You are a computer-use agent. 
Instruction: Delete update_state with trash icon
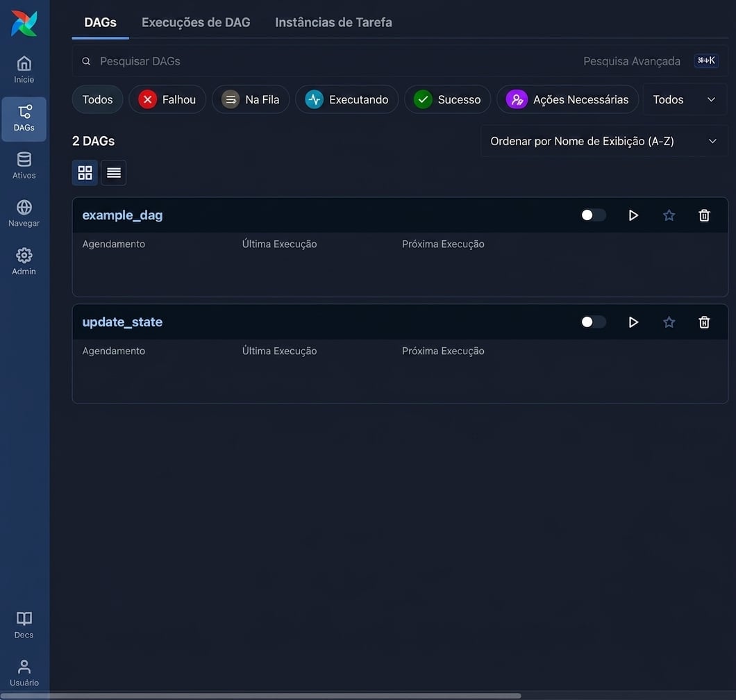(x=704, y=322)
